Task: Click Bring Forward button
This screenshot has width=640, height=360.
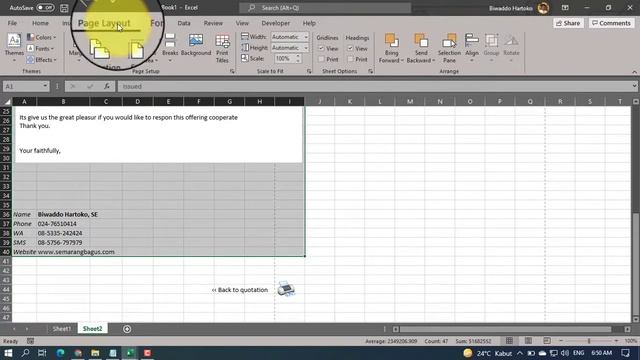Action: pyautogui.click(x=391, y=48)
